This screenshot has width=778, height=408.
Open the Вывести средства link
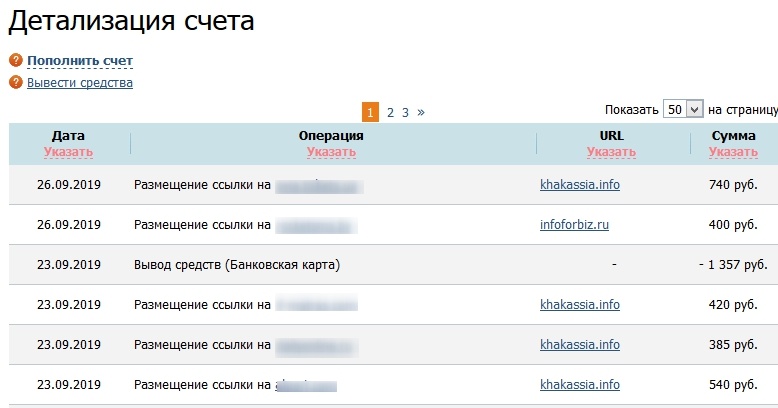point(80,82)
